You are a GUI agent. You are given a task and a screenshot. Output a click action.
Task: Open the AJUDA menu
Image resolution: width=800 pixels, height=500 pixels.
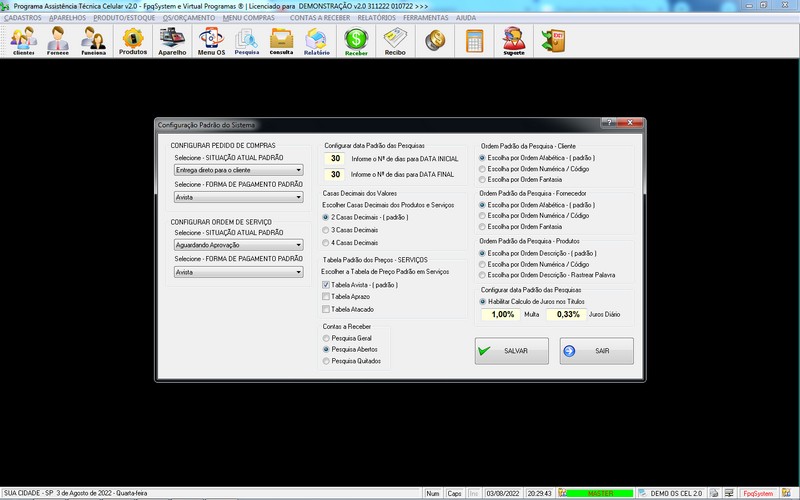[466, 18]
